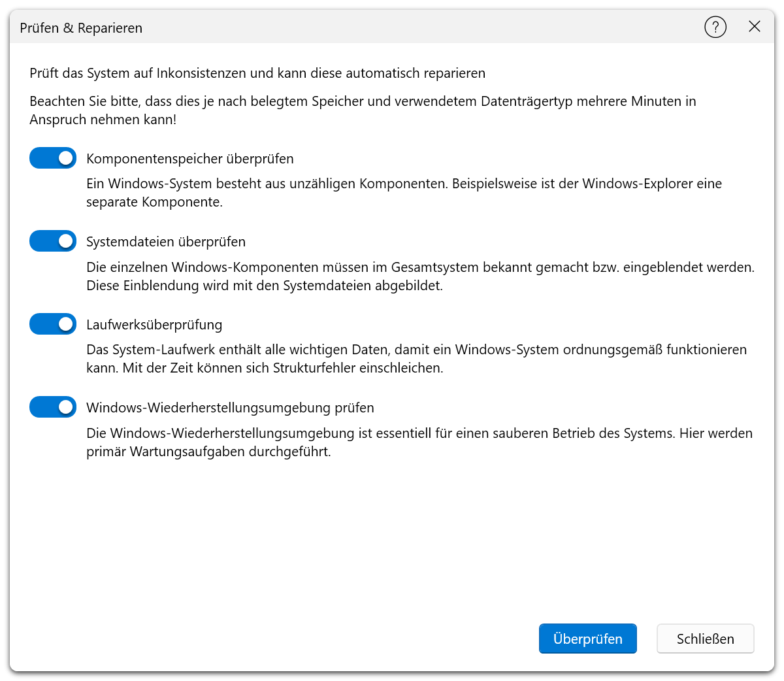The image size is (784, 681).
Task: Click the circular help icon in title bar
Action: (x=715, y=27)
